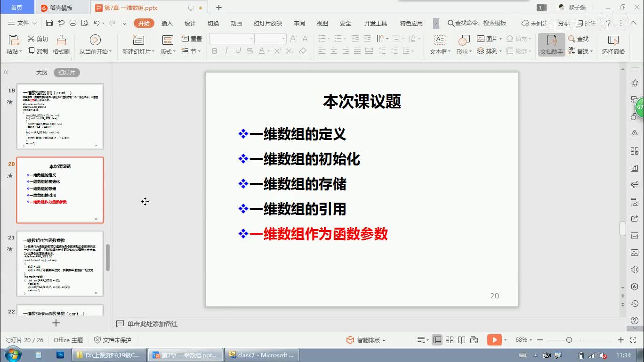644x362 pixels.
Task: Expand the zoom percentage 68% dropdown
Action: [524, 340]
